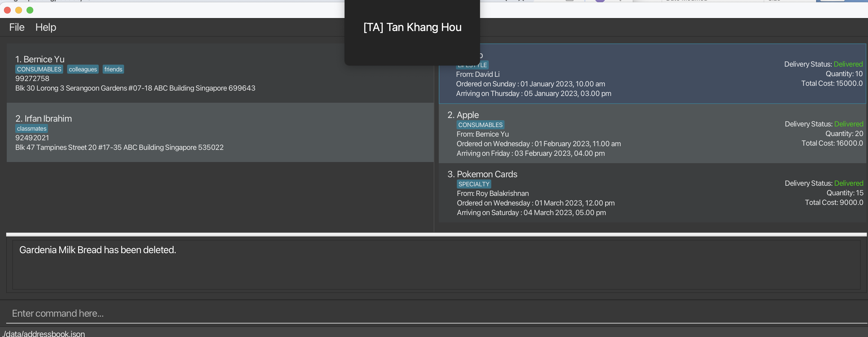Click the addressbook.json path in status bar

click(x=44, y=333)
